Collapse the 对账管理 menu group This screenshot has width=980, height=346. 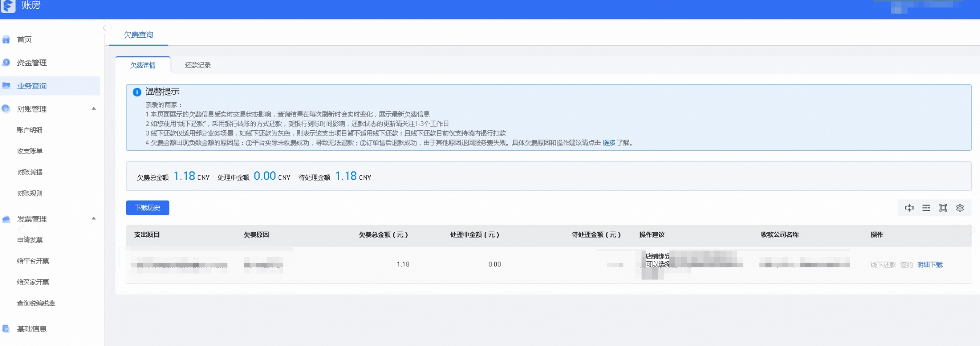tap(94, 109)
